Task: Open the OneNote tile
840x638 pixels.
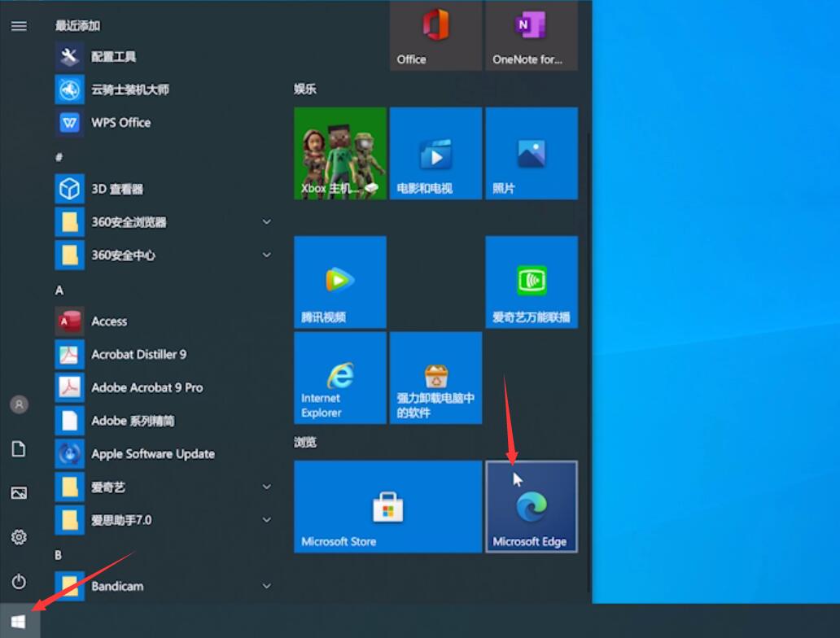Action: [532, 35]
